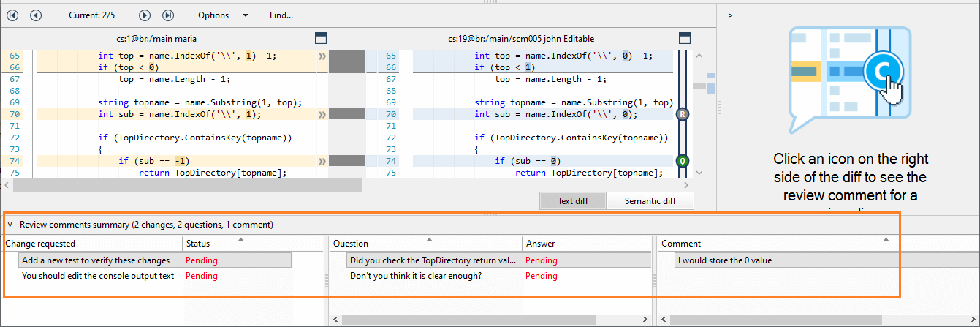Select 'Did you check the TopDirectory return val...' question

click(x=433, y=260)
